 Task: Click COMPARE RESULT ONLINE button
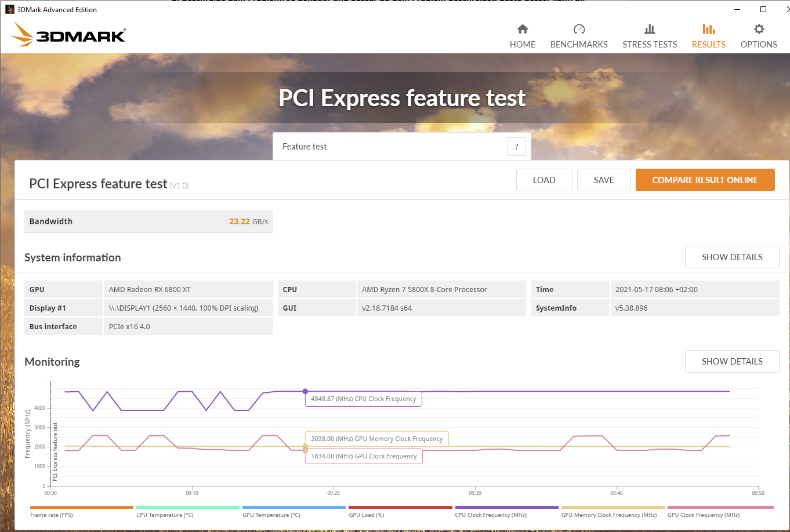click(705, 180)
